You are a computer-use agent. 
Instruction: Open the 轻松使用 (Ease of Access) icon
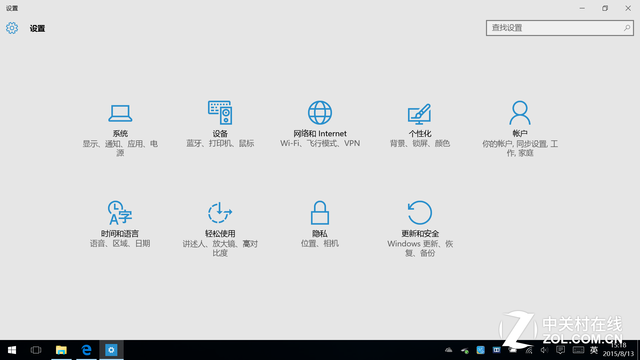(220, 213)
